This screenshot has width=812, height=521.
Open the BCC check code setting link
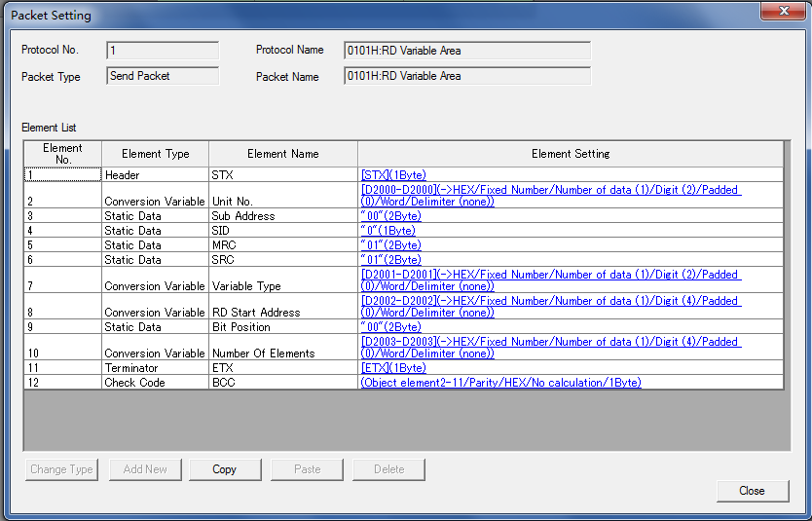500,383
